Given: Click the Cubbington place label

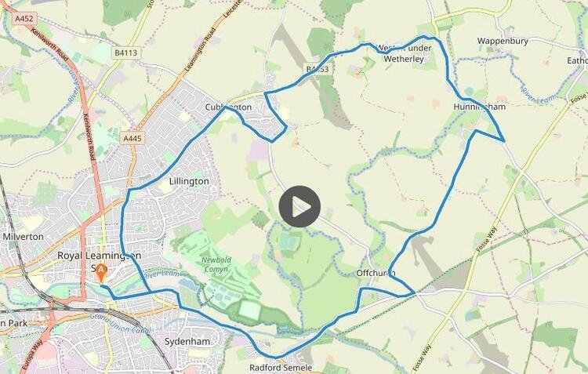Looking at the screenshot, I should point(228,107).
